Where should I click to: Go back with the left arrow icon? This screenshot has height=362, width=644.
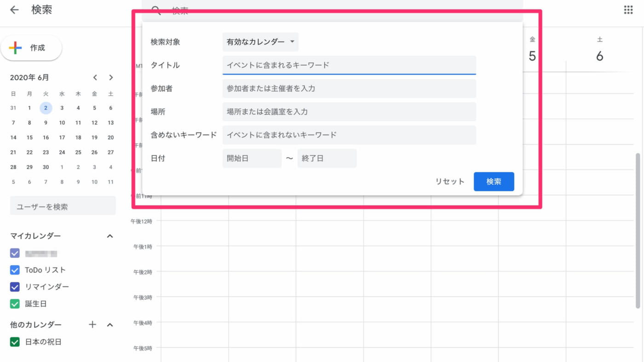[x=14, y=10]
